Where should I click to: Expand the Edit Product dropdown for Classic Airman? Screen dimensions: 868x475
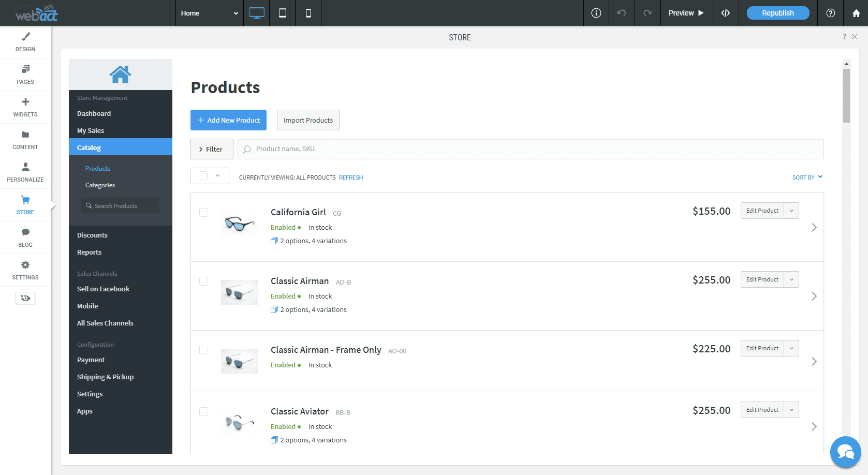(791, 279)
